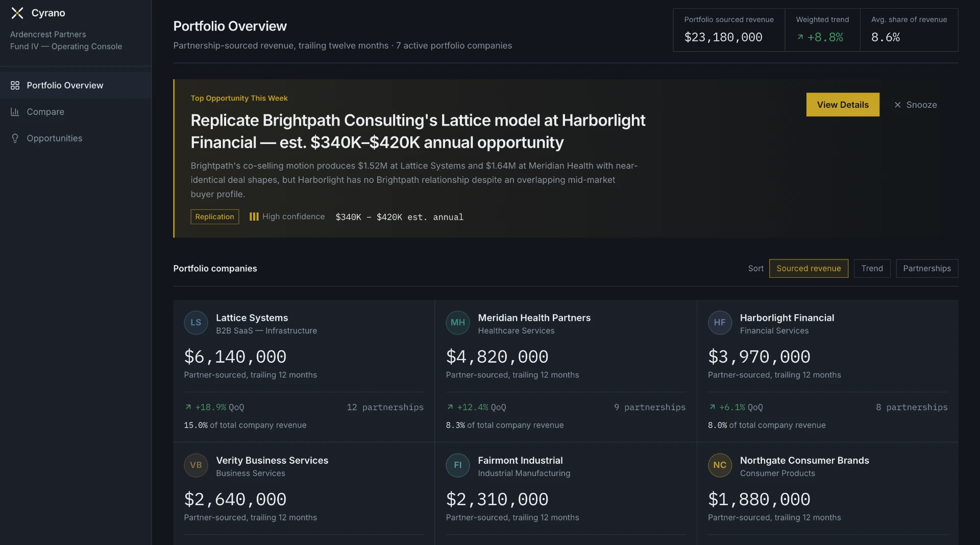
Task: Sort companies by Sourced revenue
Action: click(808, 269)
